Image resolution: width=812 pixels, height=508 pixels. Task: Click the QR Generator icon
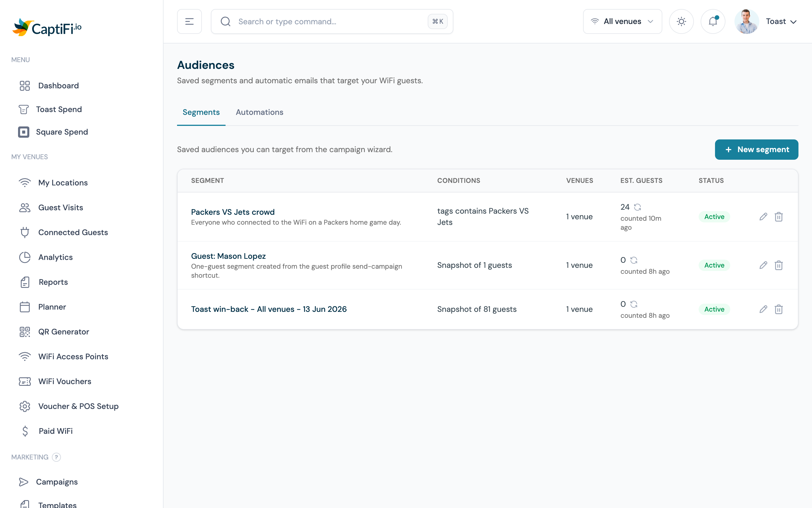point(25,332)
